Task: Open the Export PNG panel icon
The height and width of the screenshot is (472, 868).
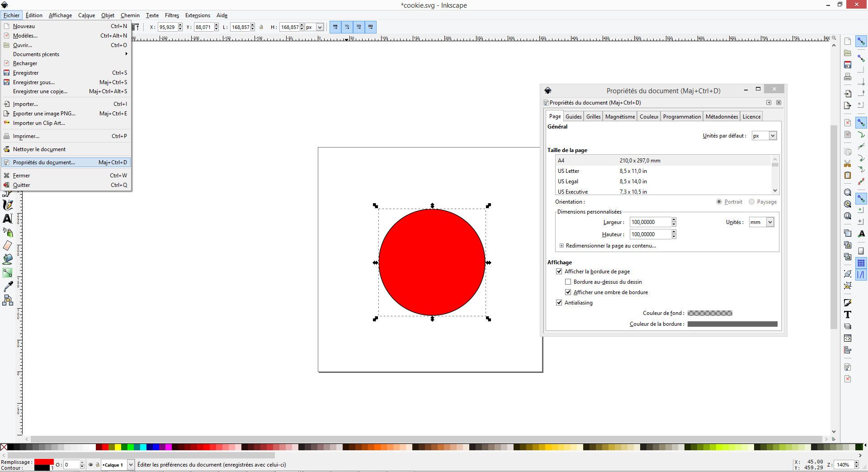Action: click(x=848, y=105)
